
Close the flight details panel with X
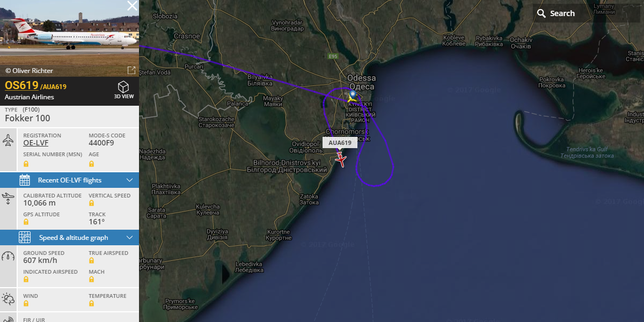click(132, 6)
